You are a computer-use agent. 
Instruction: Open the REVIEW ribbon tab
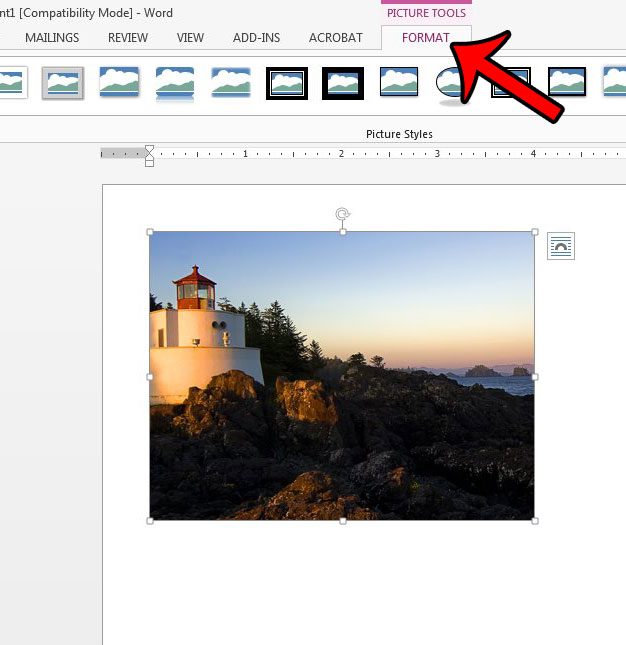pyautogui.click(x=128, y=38)
